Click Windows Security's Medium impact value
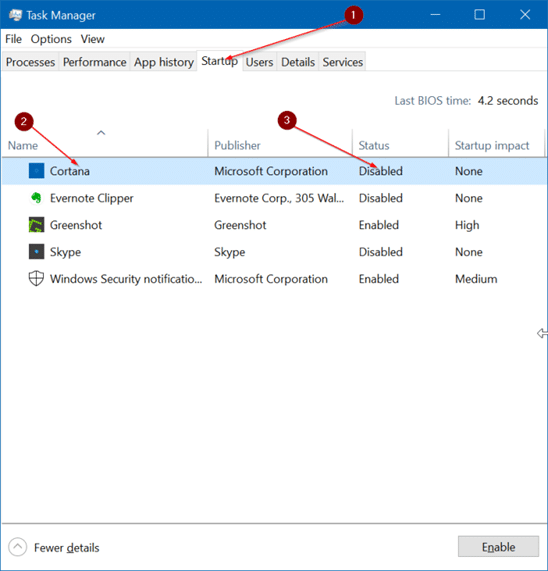The height and width of the screenshot is (571, 548). pos(476,279)
